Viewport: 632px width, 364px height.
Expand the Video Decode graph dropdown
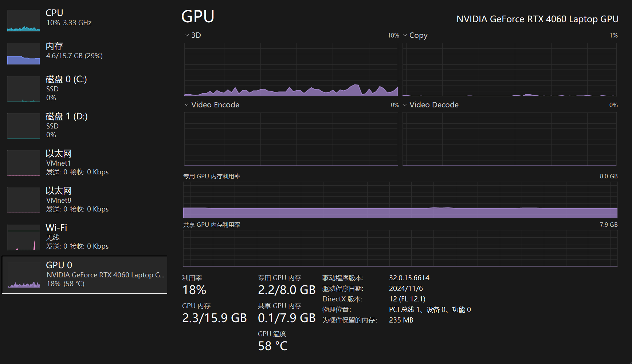pos(405,105)
